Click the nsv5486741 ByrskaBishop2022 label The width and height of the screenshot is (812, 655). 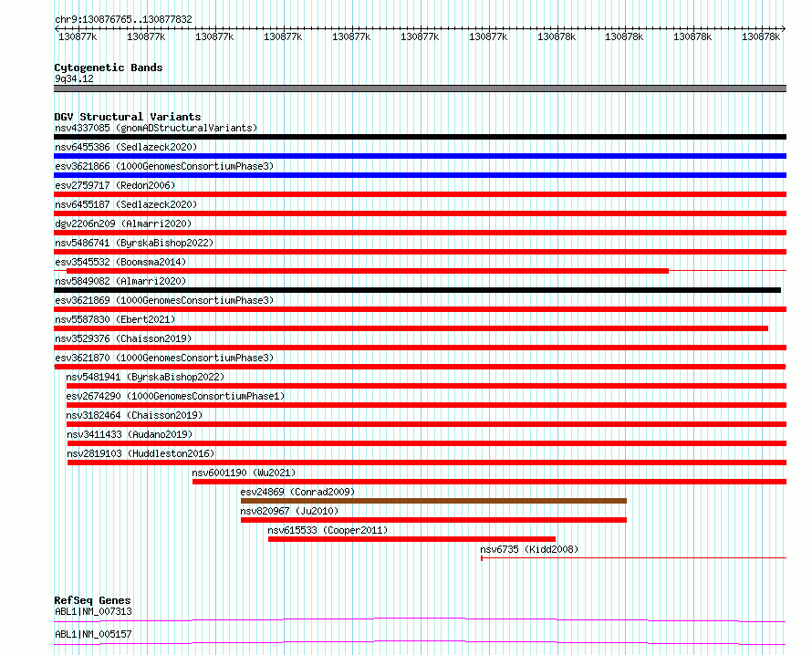click(x=134, y=243)
